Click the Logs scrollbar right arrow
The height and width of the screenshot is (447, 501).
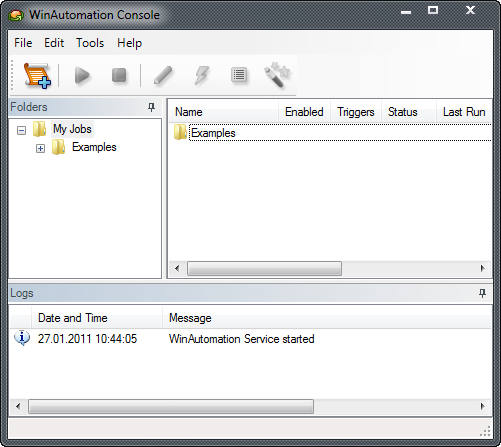pyautogui.click(x=482, y=406)
